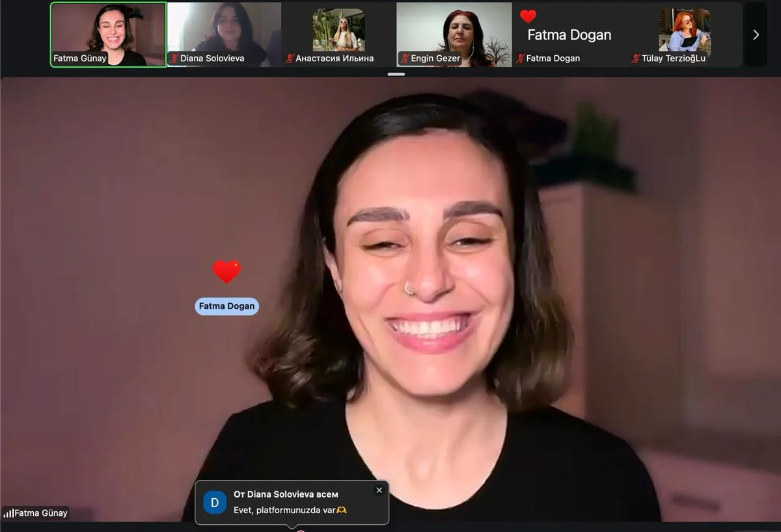Click Engin Gezer's muted microphone icon
Image resolution: width=781 pixels, height=532 pixels.
[405, 59]
